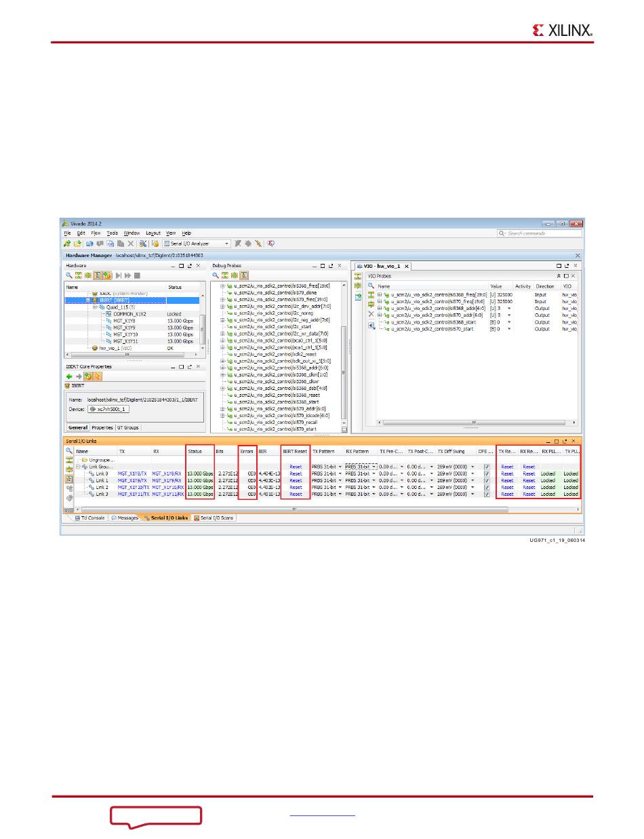The width and height of the screenshot is (644, 839).
Task: Click the green back arrow in IBERT Core Properties
Action: [69, 376]
